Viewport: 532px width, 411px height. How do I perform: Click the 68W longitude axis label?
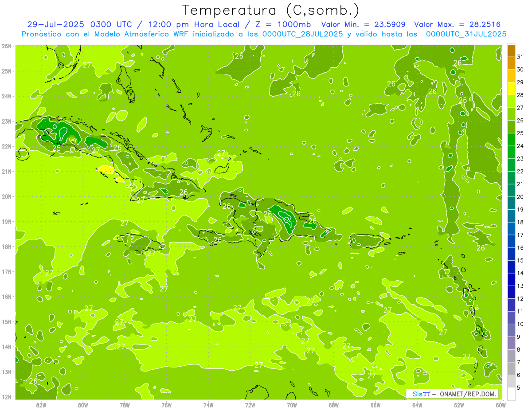coord(333,405)
